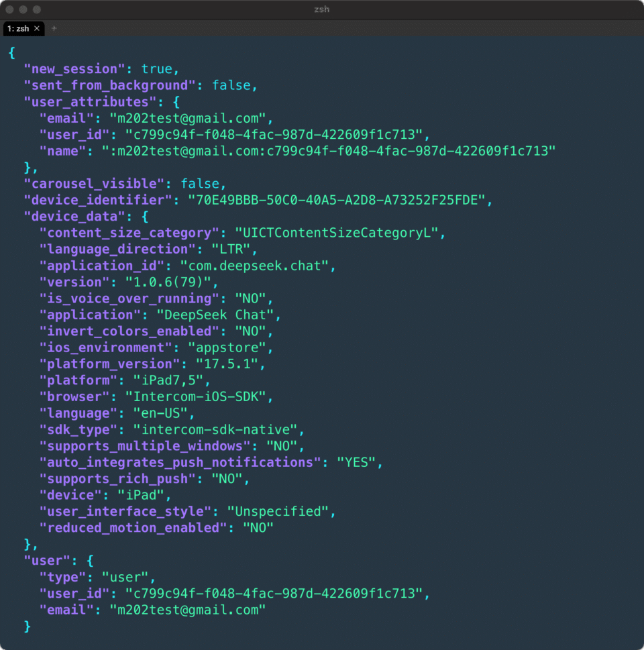Click the window zoom button in the title bar
The width and height of the screenshot is (644, 650).
pos(37,9)
